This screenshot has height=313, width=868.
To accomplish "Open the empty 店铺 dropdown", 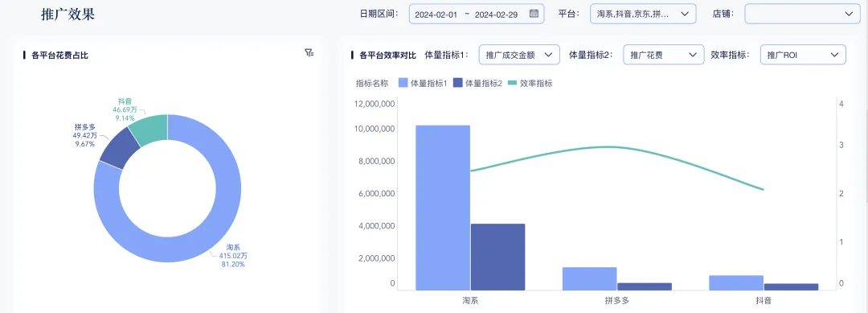I will pyautogui.click(x=802, y=14).
